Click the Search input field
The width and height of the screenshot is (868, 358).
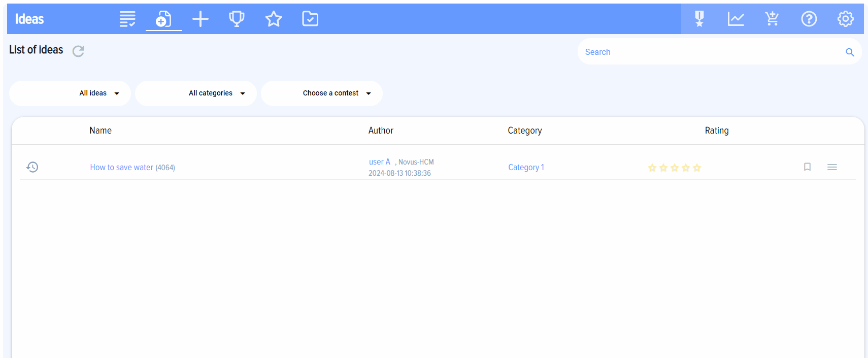(x=711, y=52)
